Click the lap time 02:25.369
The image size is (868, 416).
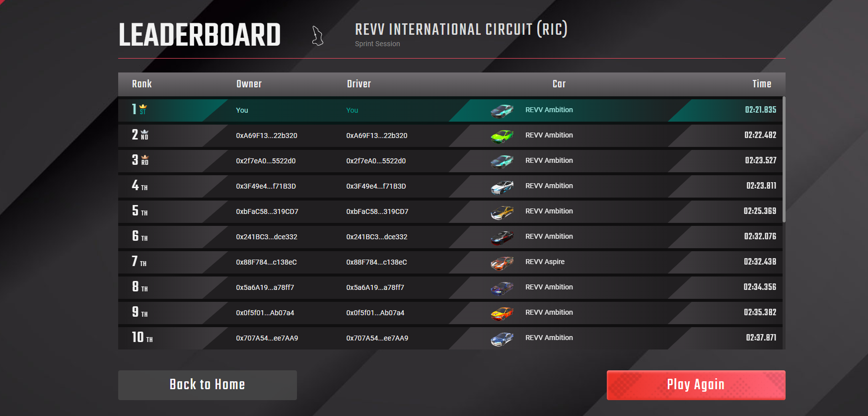[x=760, y=211]
